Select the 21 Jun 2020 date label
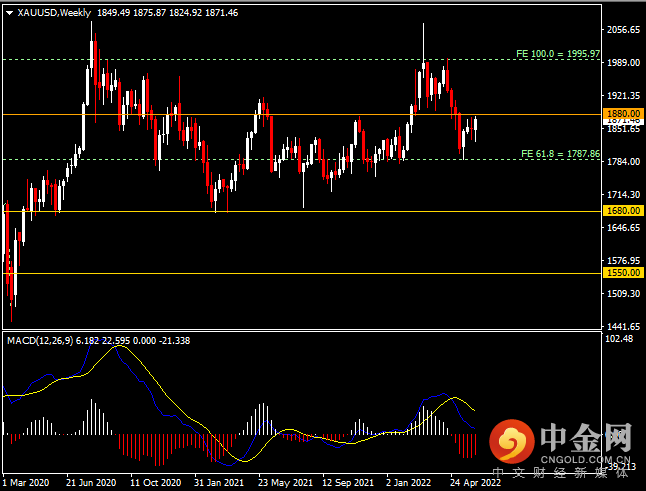This screenshot has height=491, width=646. tap(91, 483)
